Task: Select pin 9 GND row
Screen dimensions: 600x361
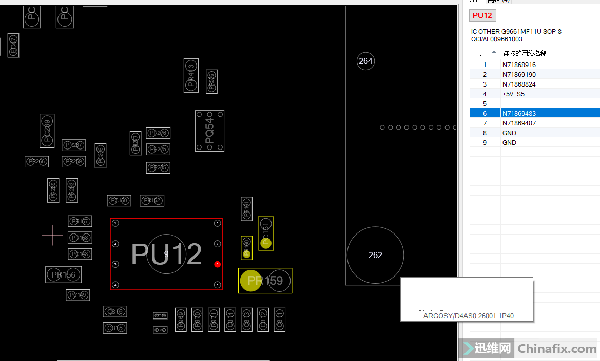Action: point(535,142)
